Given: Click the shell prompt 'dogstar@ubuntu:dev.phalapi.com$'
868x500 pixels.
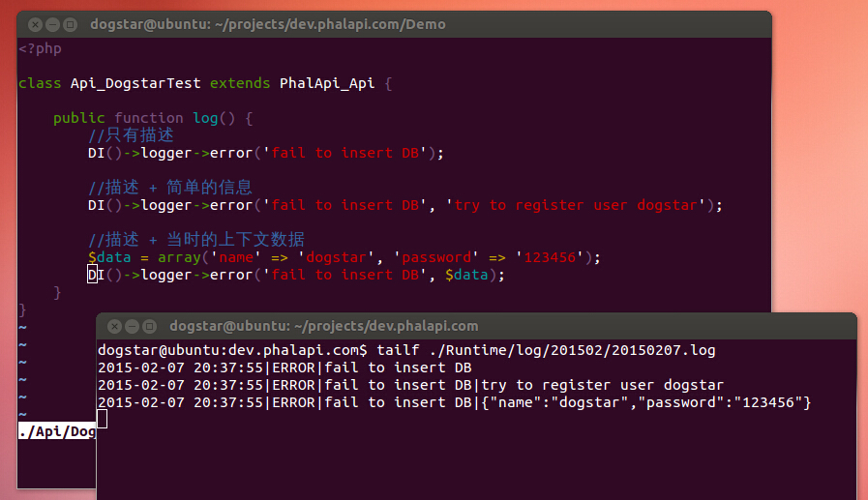Looking at the screenshot, I should (232, 350).
